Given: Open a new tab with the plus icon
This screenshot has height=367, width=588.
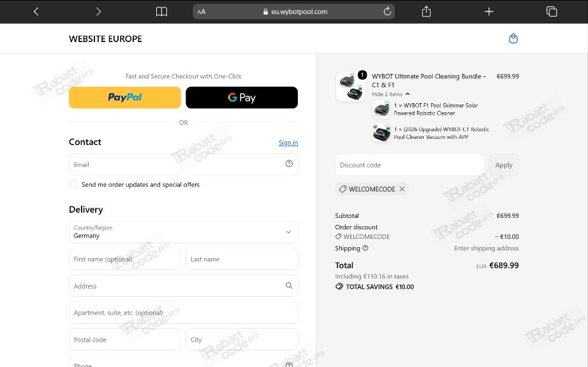Looking at the screenshot, I should click(x=489, y=11).
